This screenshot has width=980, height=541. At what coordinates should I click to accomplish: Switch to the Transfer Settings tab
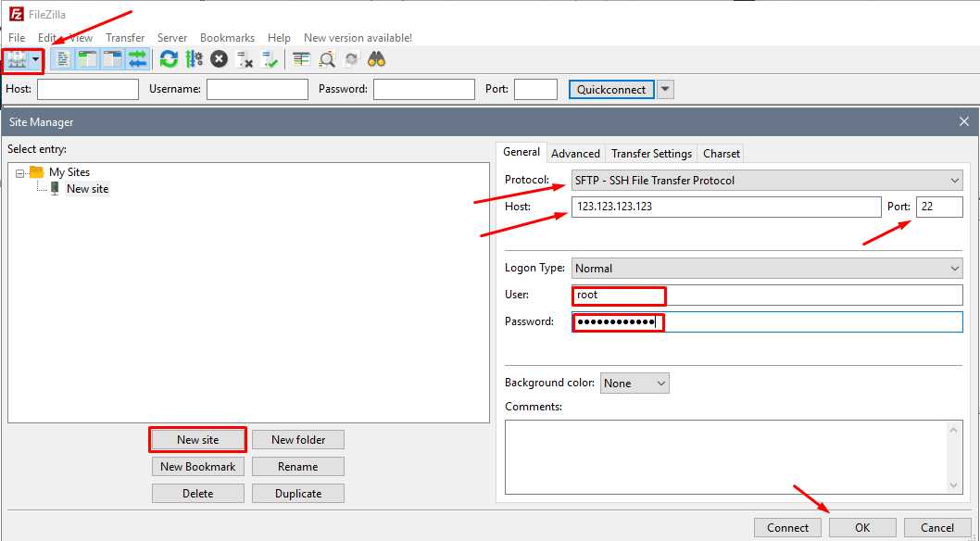click(651, 154)
